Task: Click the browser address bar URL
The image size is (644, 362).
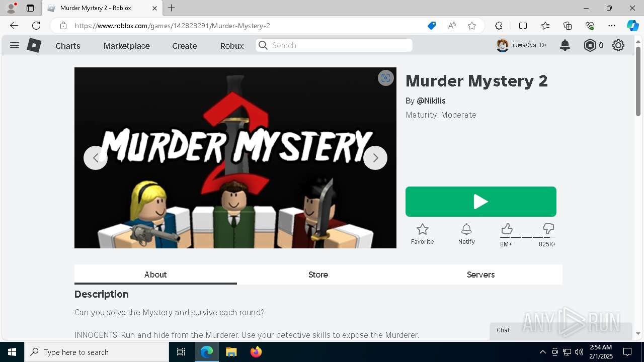Action: pyautogui.click(x=173, y=26)
